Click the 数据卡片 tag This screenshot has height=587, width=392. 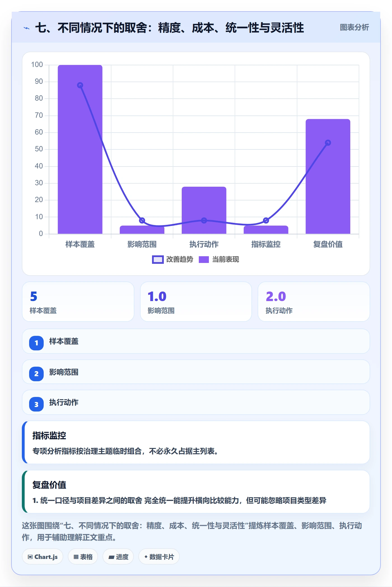(159, 557)
